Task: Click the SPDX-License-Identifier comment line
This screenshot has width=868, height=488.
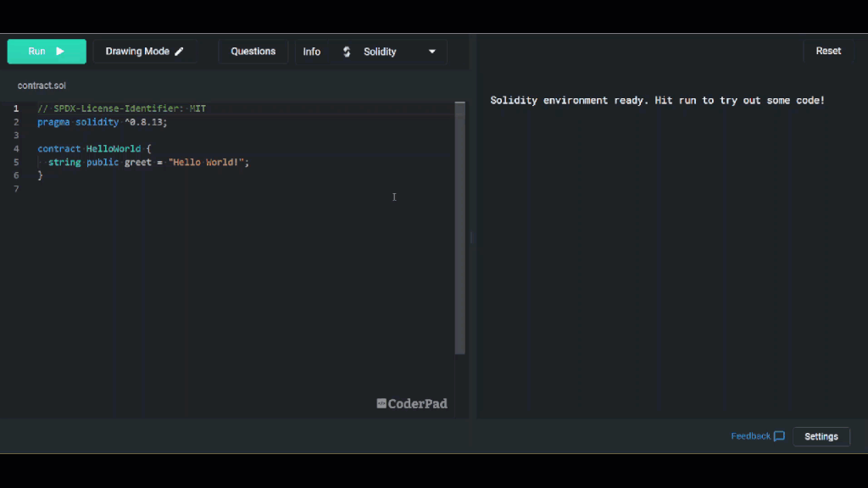Action: click(x=121, y=108)
